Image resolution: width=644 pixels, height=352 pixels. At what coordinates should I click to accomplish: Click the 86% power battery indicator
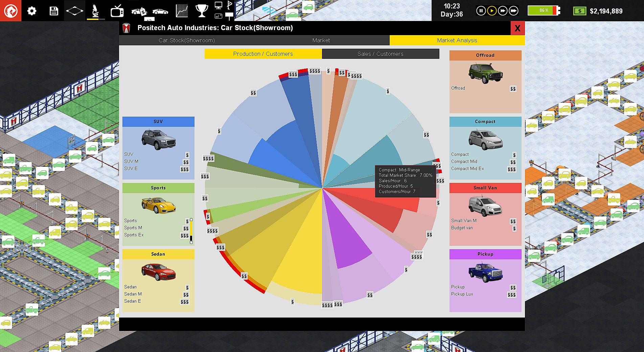pos(544,10)
